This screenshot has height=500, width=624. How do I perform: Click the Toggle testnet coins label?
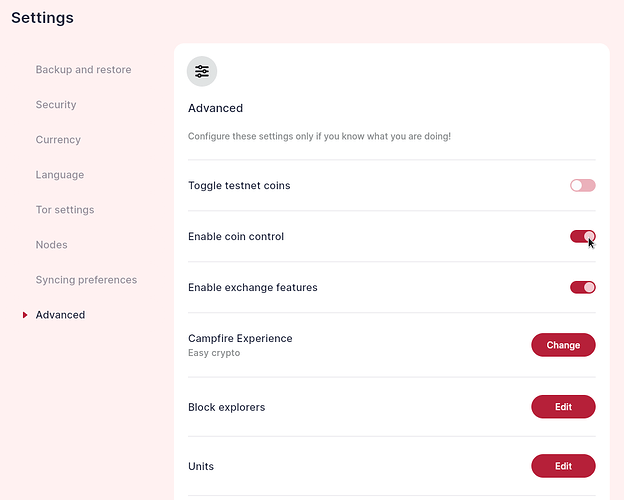239,186
